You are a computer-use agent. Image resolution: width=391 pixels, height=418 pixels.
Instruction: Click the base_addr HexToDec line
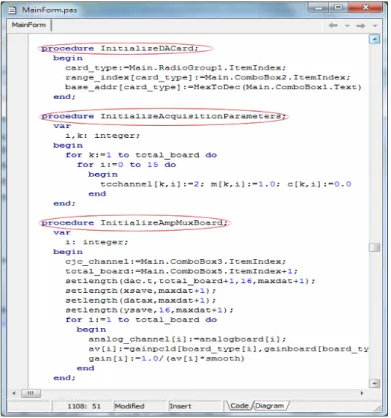pos(213,87)
